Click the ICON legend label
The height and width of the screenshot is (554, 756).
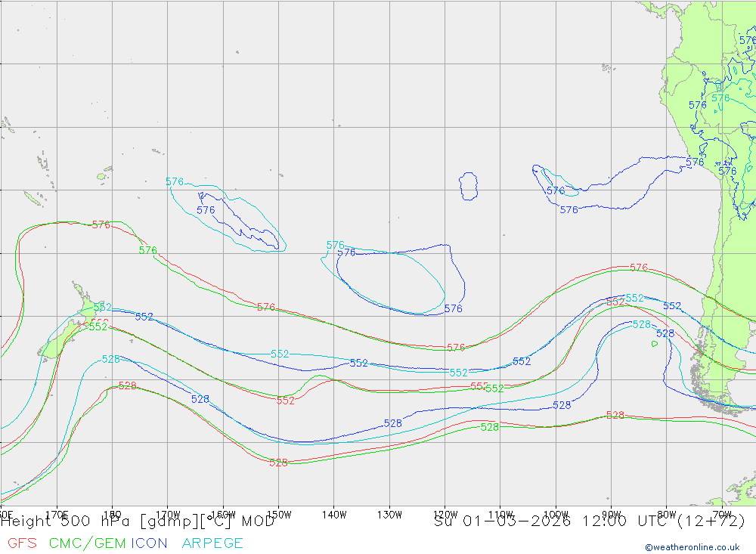click(x=149, y=543)
